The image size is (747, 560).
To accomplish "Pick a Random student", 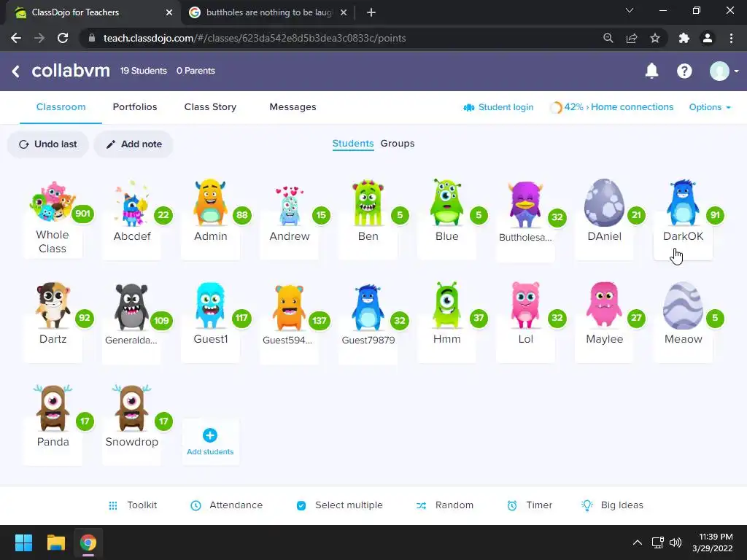I will pyautogui.click(x=444, y=505).
